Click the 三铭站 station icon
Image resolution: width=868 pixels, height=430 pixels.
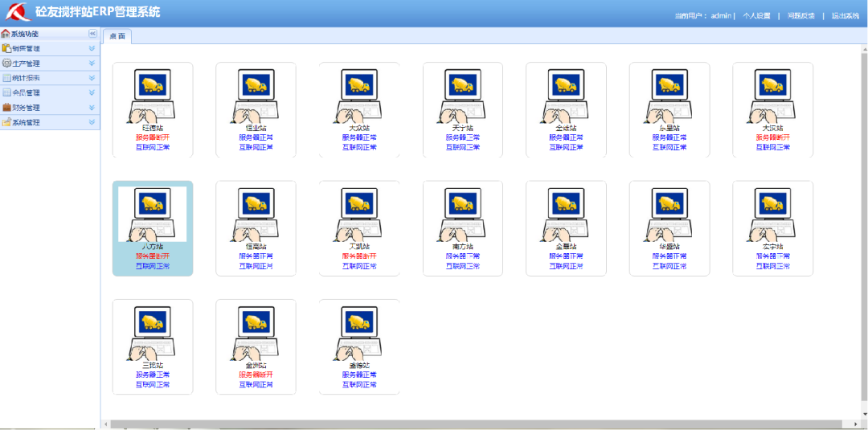click(153, 334)
